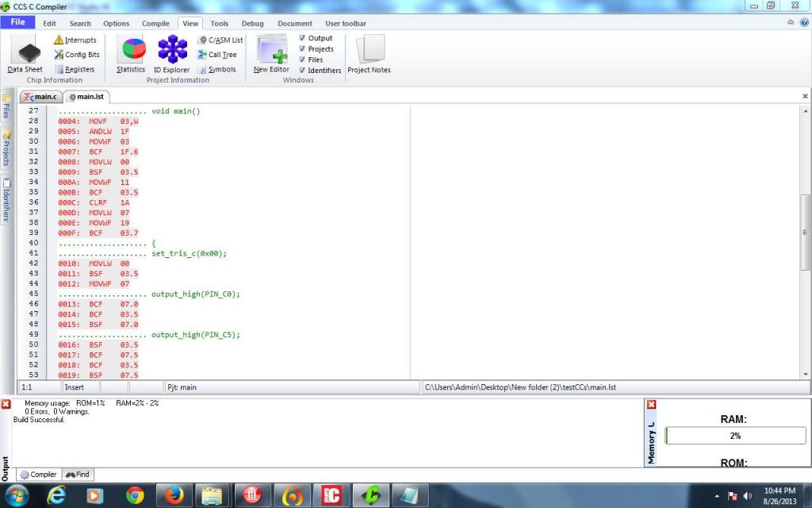Collapse the ribbon with the up arrow
Viewport: 812px width, 508px height.
point(791,22)
